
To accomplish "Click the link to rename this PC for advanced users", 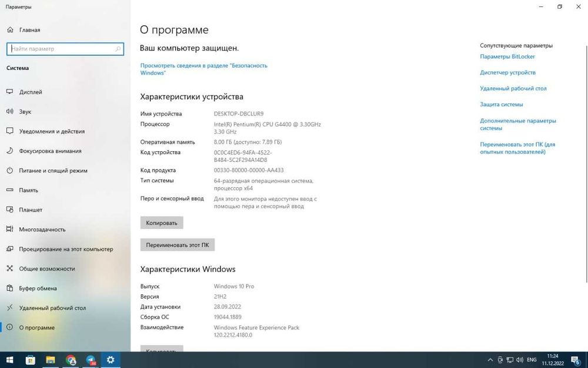I will tap(517, 148).
